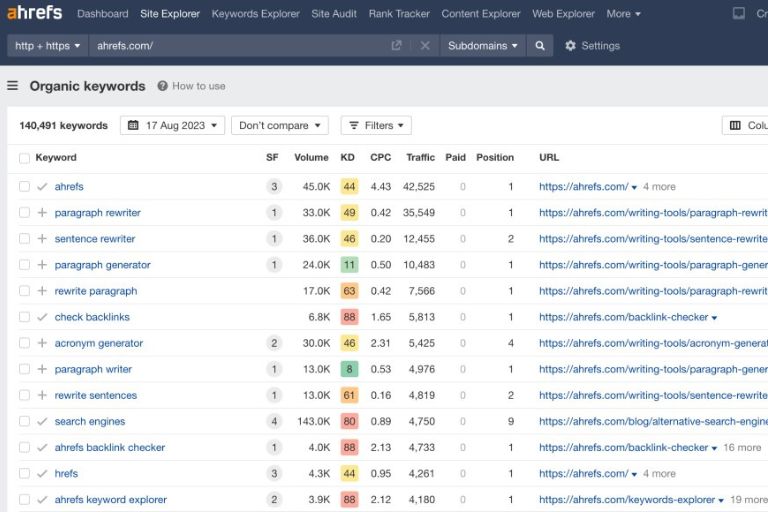Sort by the Volume column header
This screenshot has height=512, width=768.
311,157
